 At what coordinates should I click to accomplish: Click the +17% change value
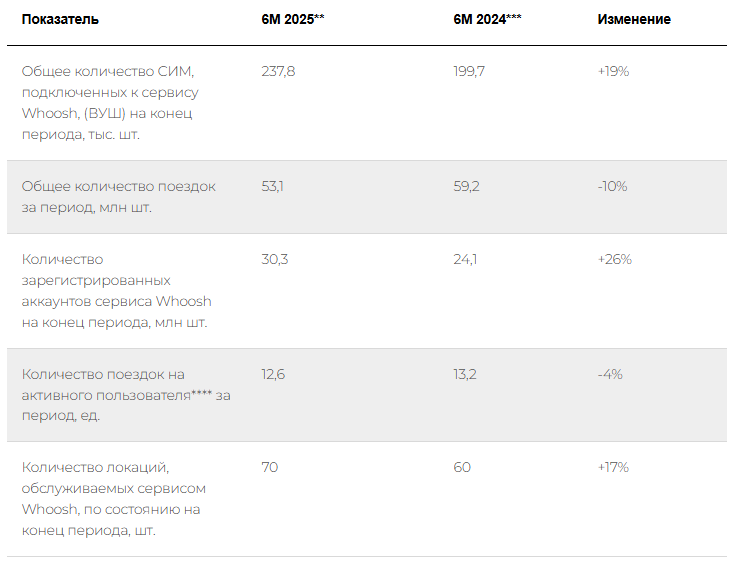[613, 467]
